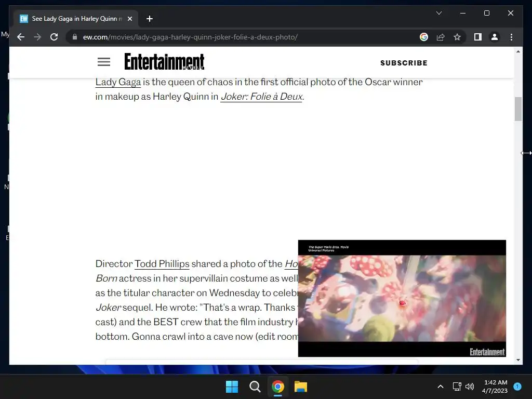Open the Todd Phillips link
Screen dimensions: 532x399
coord(162,264)
